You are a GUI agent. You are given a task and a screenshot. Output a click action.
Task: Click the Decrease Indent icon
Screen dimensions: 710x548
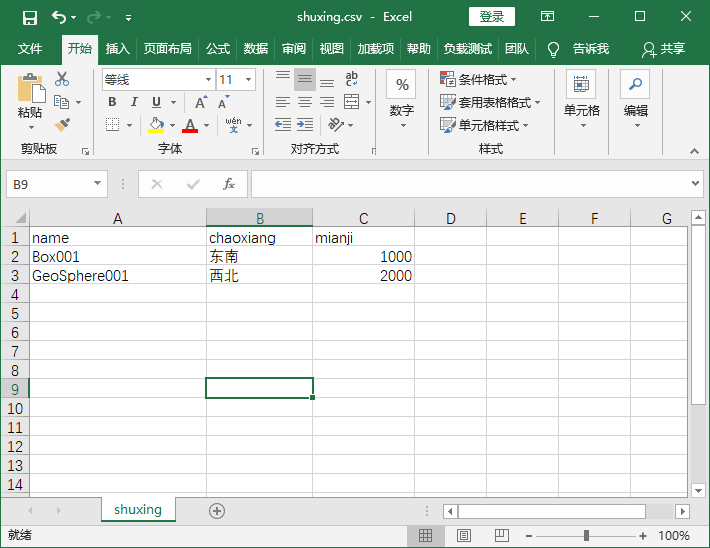tap(283, 125)
